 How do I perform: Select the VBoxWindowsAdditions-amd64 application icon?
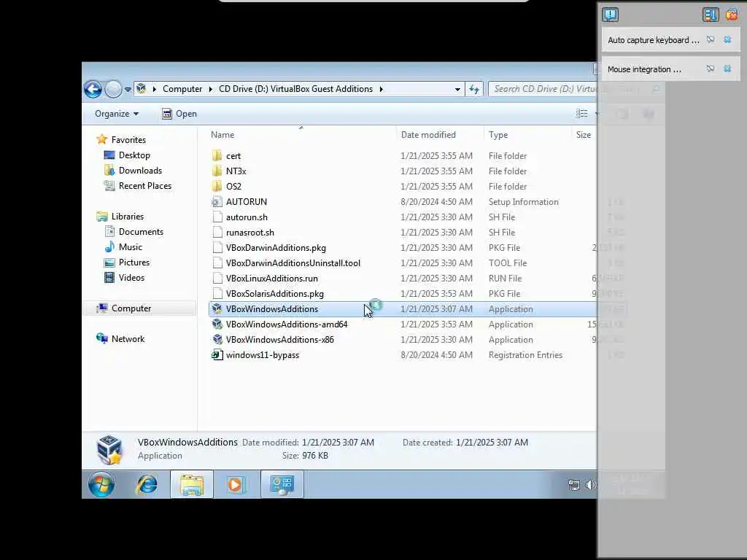(217, 324)
